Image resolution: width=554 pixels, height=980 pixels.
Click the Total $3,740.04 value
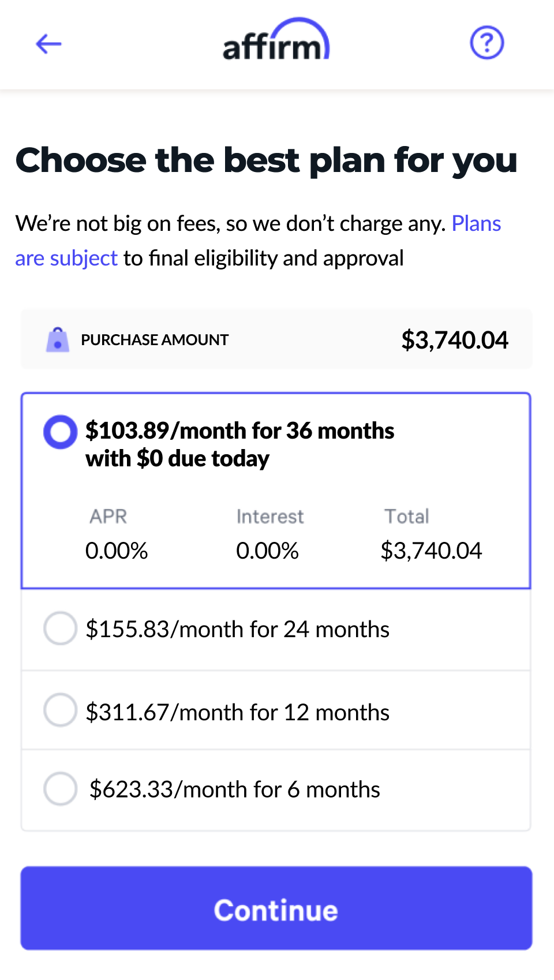tap(431, 551)
